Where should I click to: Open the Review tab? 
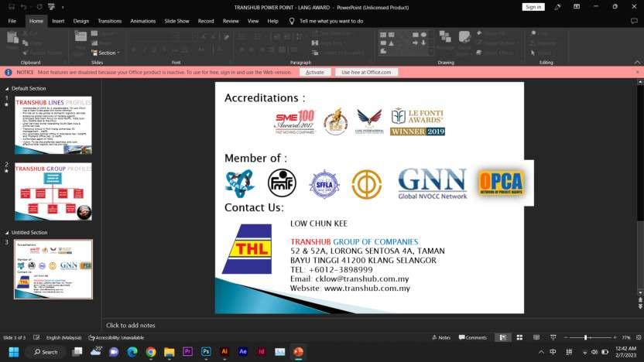tap(231, 21)
